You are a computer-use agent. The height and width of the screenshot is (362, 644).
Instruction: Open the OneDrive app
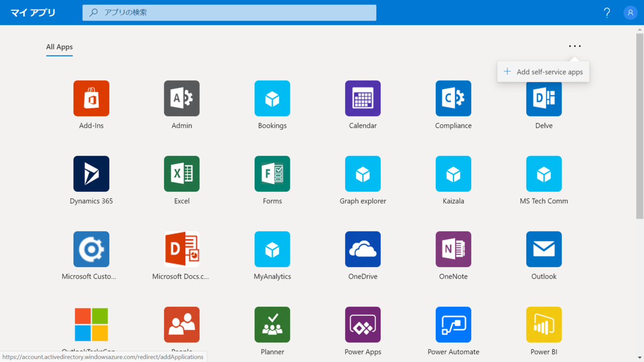[x=363, y=249]
